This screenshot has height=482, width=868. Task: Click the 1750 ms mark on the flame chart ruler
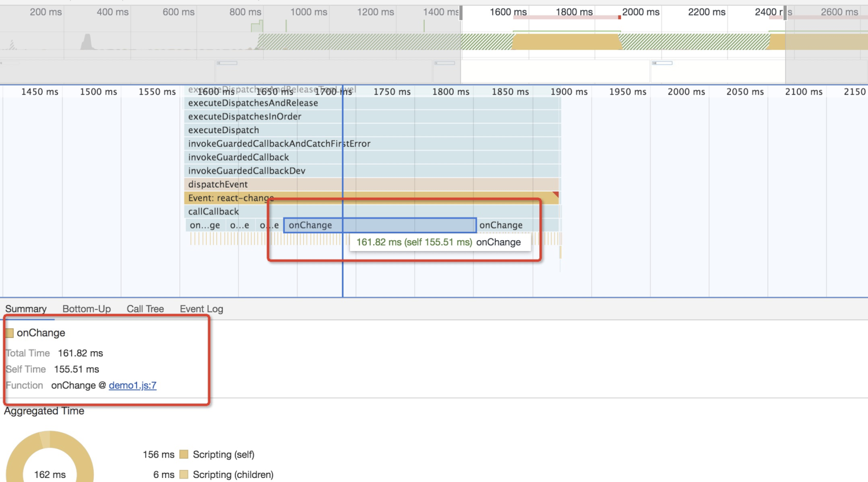(392, 91)
